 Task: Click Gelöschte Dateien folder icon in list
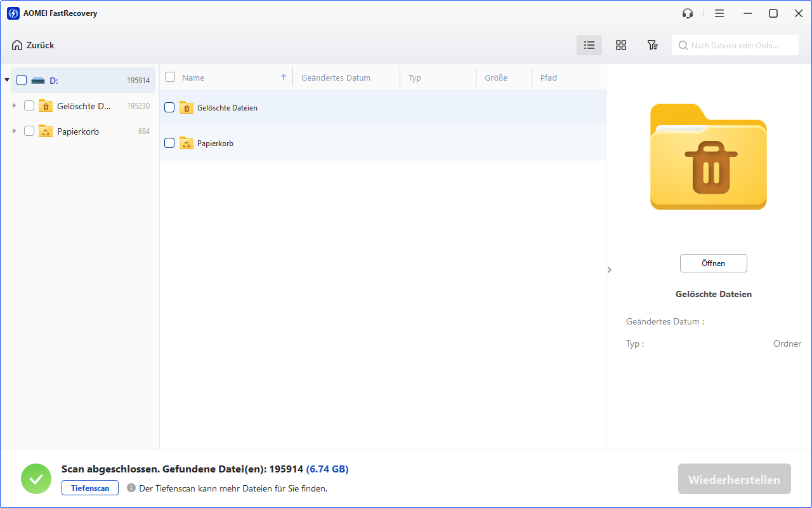pyautogui.click(x=187, y=108)
